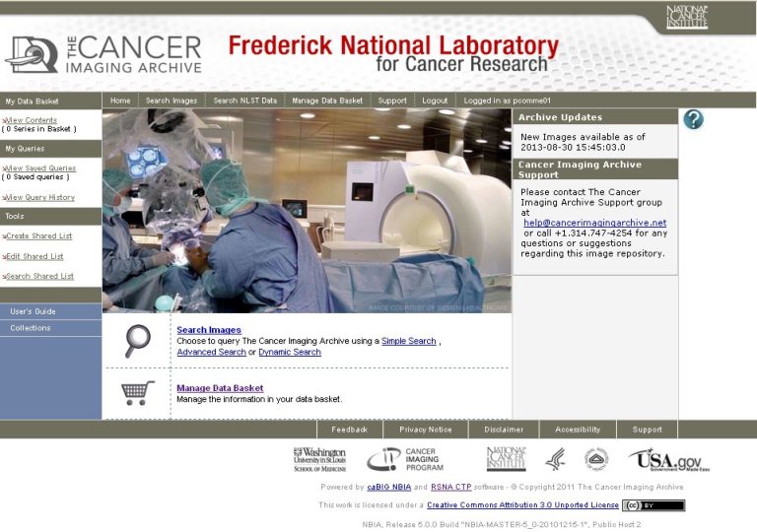Click the shopping cart data basket icon
757x532 pixels.
[138, 392]
